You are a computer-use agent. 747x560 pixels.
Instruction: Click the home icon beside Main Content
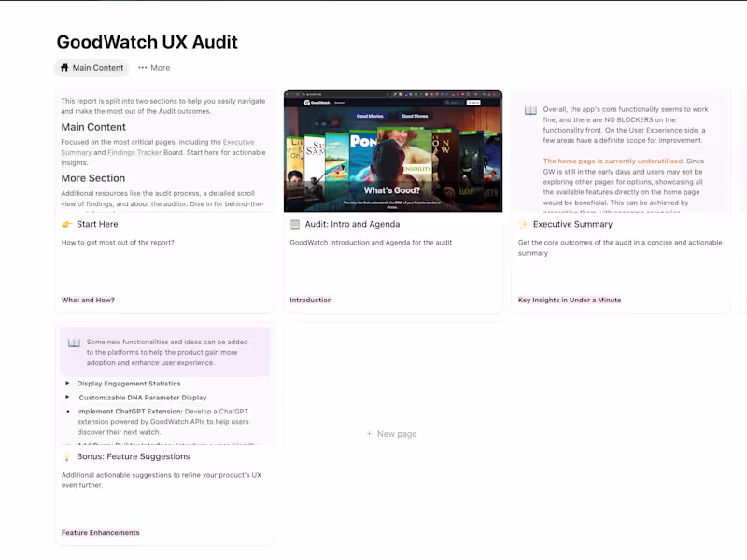pyautogui.click(x=64, y=67)
